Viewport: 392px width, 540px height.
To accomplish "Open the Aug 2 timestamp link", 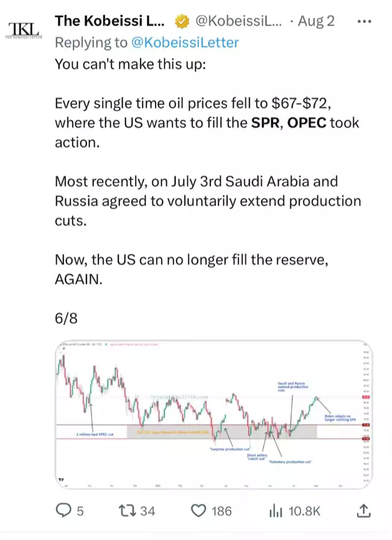I will [315, 21].
